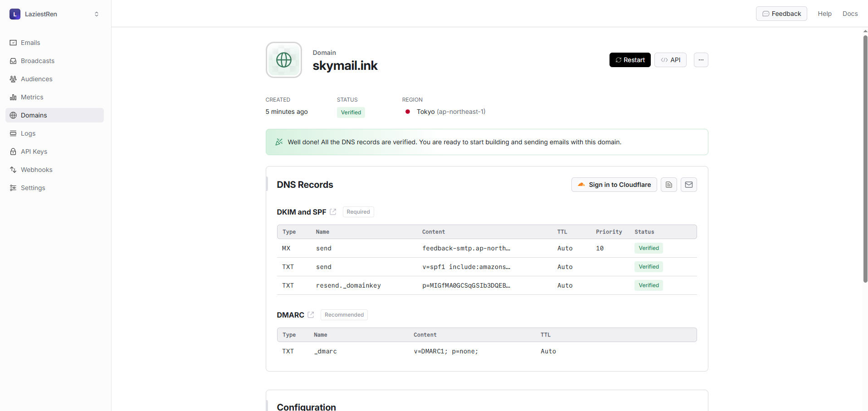The image size is (868, 411).
Task: Click the document icon in DNS Records
Action: tap(668, 185)
